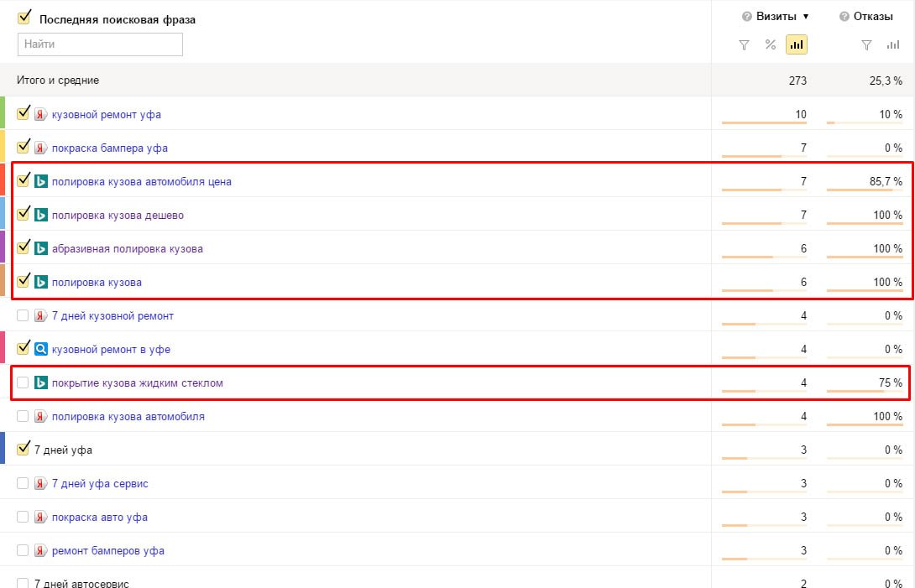Click the 'Найти' search field
Screen dimensions: 915x588
(x=100, y=44)
